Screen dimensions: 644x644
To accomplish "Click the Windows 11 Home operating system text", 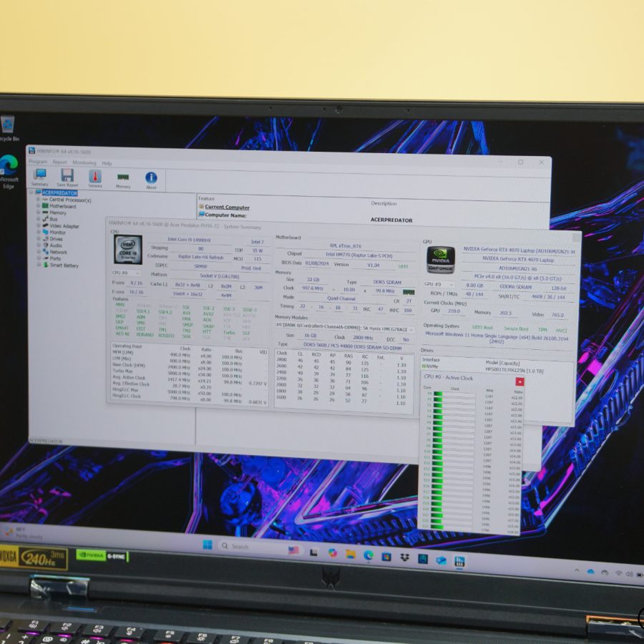I will [497, 338].
